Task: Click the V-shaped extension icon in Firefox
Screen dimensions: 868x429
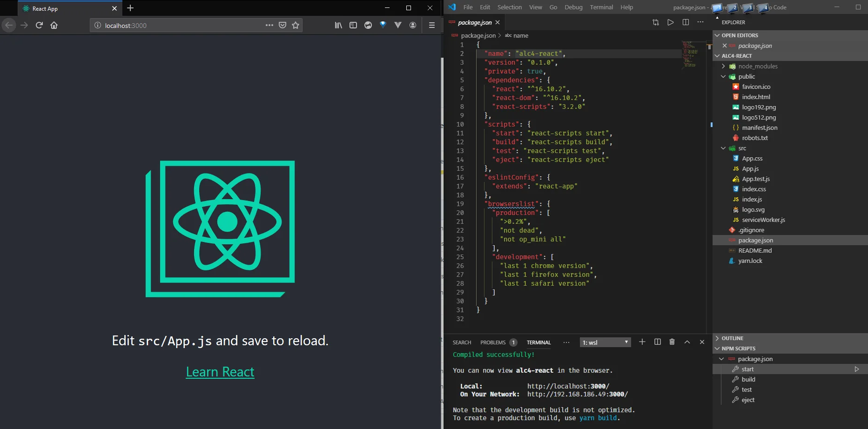Action: pyautogui.click(x=398, y=25)
